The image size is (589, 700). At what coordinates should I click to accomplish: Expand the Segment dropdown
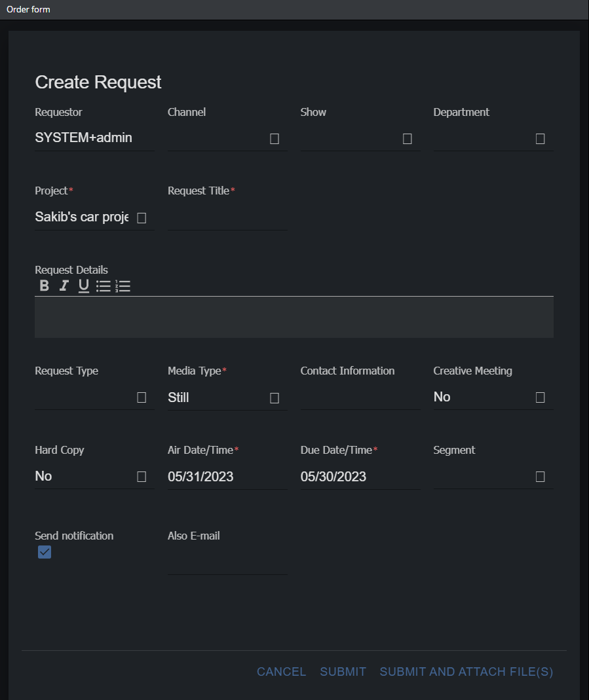coord(540,477)
